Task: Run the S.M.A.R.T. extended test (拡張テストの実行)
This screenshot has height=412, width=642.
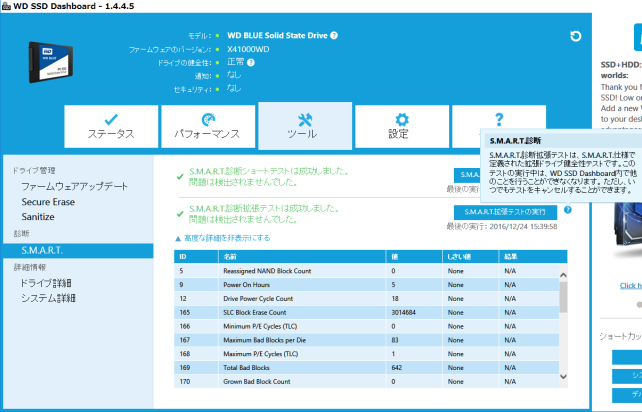Action: (x=505, y=212)
